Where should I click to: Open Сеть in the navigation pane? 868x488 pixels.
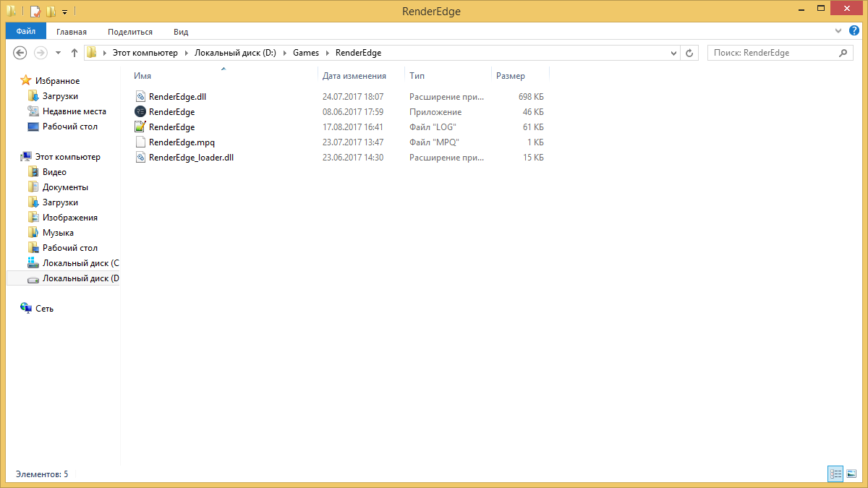pyautogui.click(x=44, y=309)
